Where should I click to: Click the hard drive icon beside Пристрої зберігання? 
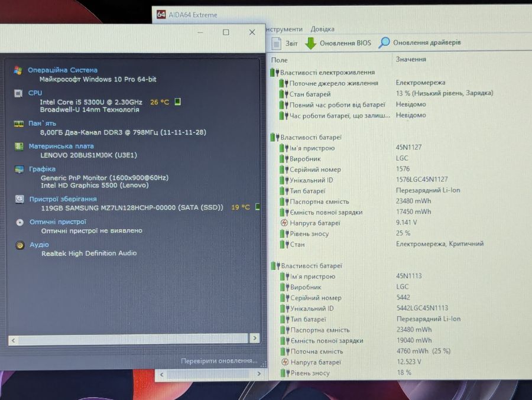(20, 199)
